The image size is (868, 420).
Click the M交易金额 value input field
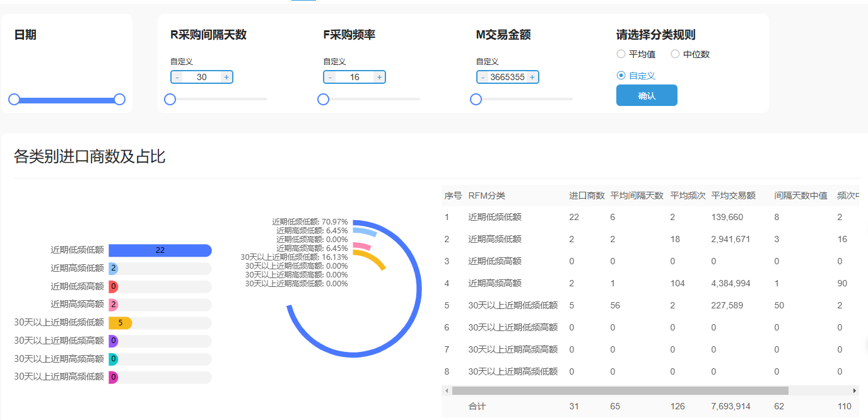click(x=507, y=77)
